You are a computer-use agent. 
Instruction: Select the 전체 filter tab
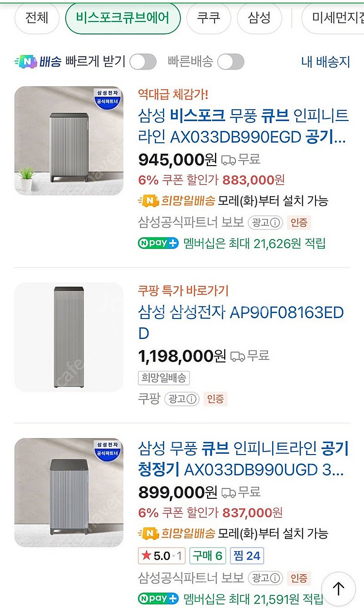coord(36,18)
